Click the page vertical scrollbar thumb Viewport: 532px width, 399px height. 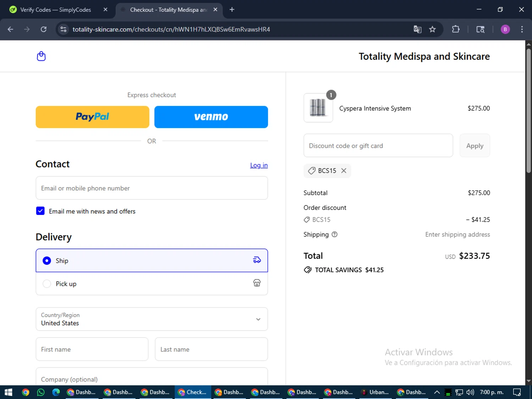[528, 111]
